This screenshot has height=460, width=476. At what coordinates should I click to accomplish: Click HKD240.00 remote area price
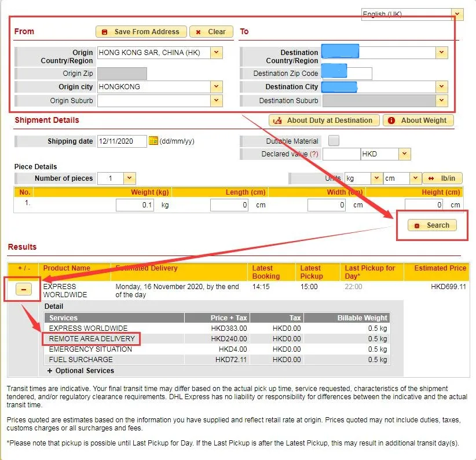click(x=229, y=339)
